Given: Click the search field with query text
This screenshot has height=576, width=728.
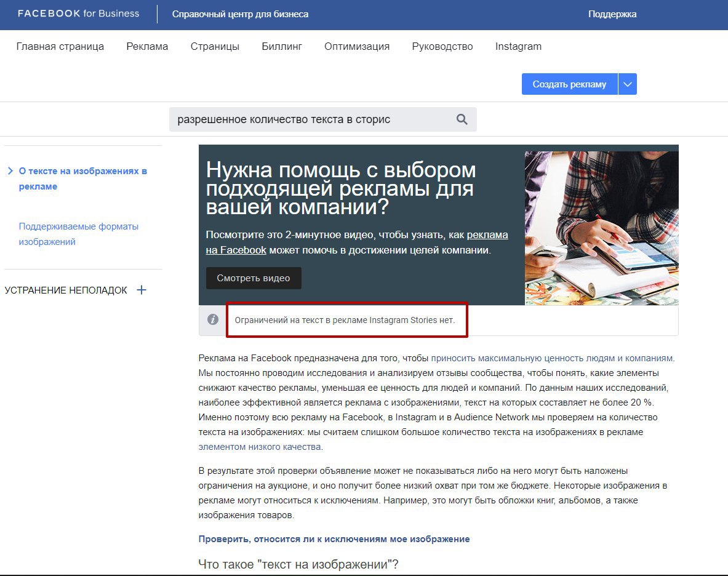Looking at the screenshot, I should point(322,119).
